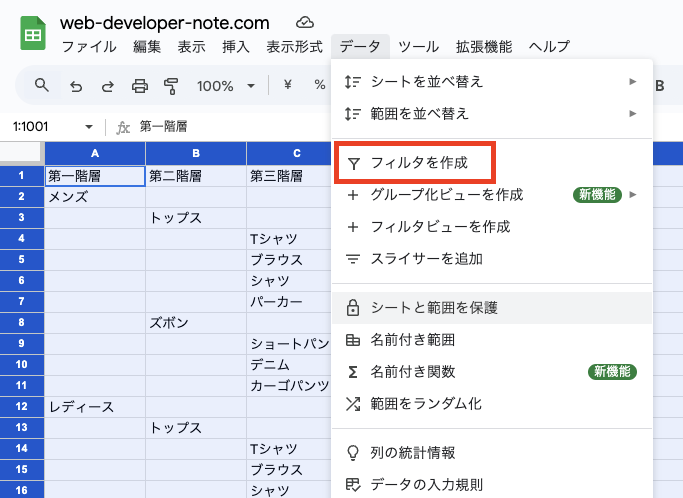Screen dimensions: 683x498
Task: Click cell containing レディース
Action: click(94, 407)
